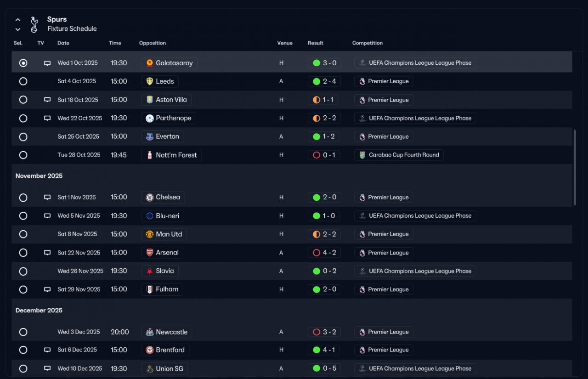Screen dimensions: 588x379
Task: Click the TV icon on Galatasaray row
Action: (x=47, y=63)
